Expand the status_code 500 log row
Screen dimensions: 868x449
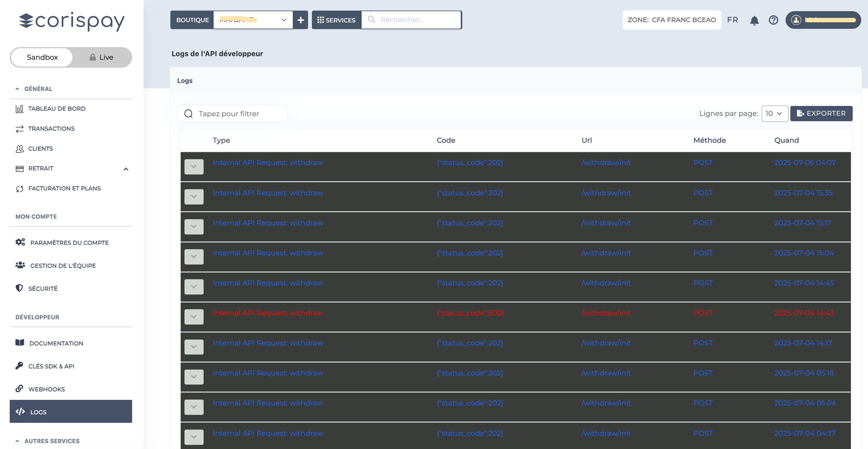(x=194, y=317)
